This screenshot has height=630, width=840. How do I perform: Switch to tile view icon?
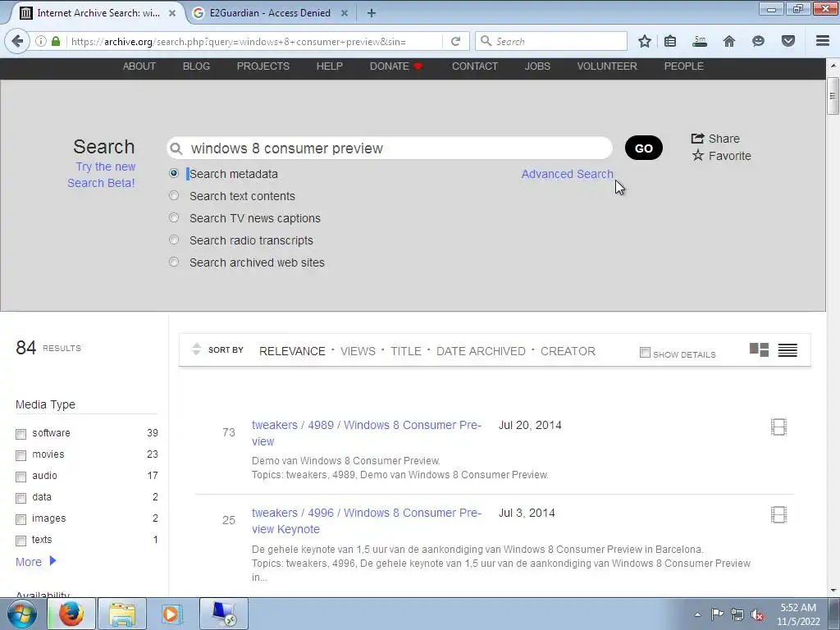coord(759,349)
